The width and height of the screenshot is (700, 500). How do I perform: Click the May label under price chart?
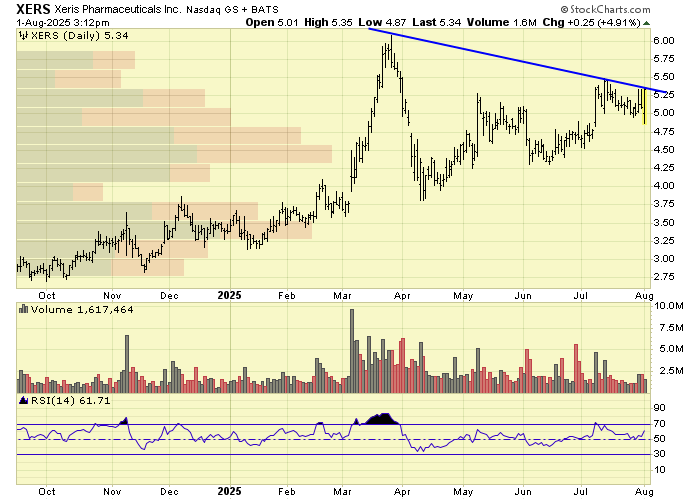point(463,296)
